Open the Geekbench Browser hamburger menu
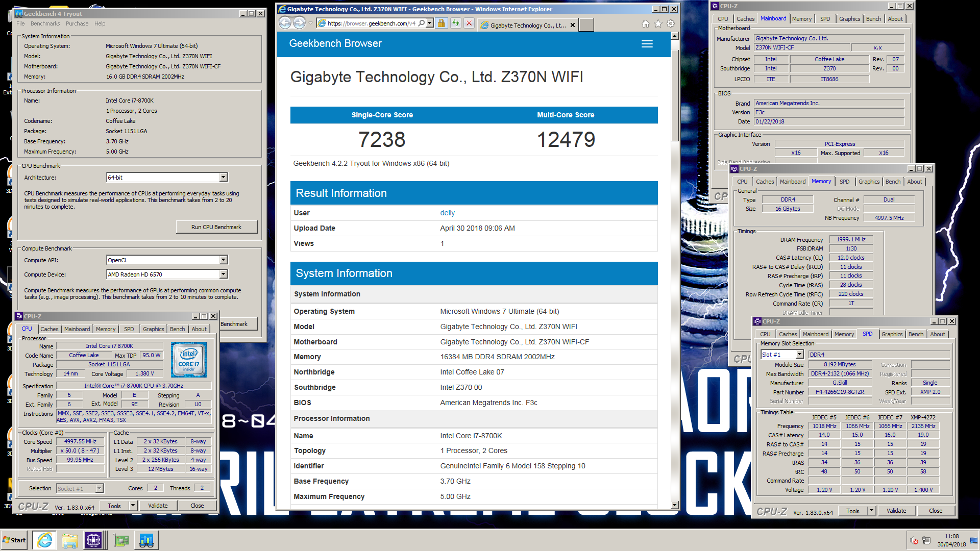Viewport: 980px width, 551px height. pos(647,44)
